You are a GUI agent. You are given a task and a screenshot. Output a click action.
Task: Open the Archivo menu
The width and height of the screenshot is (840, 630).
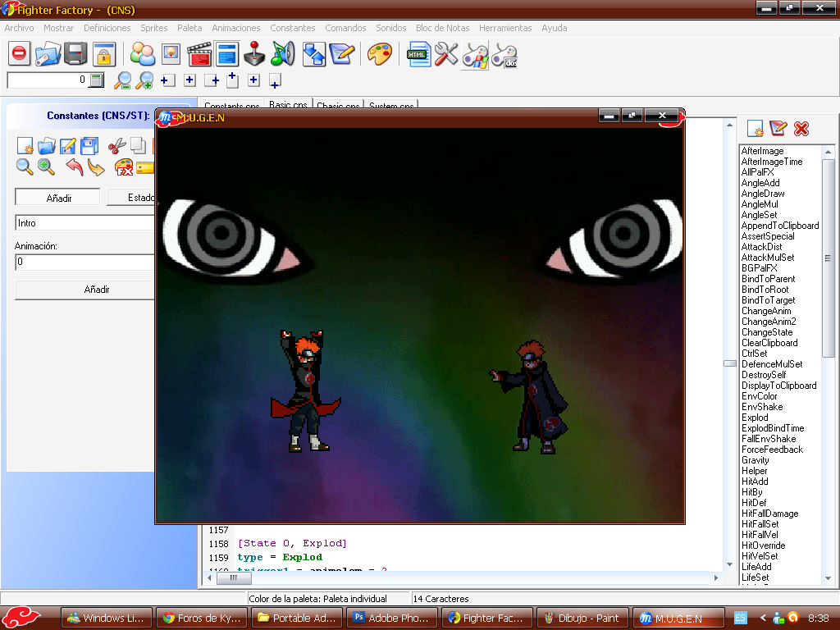[19, 28]
